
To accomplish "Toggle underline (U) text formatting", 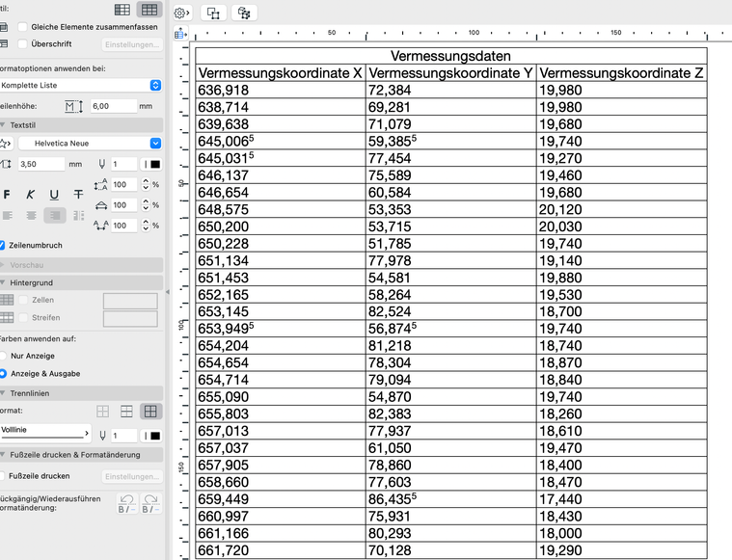I will [54, 195].
